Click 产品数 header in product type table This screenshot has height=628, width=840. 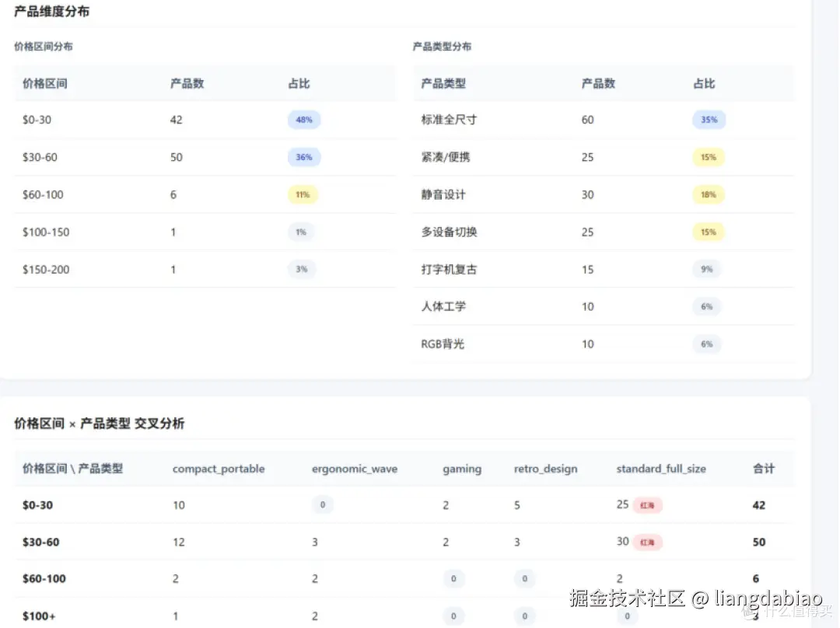point(598,83)
